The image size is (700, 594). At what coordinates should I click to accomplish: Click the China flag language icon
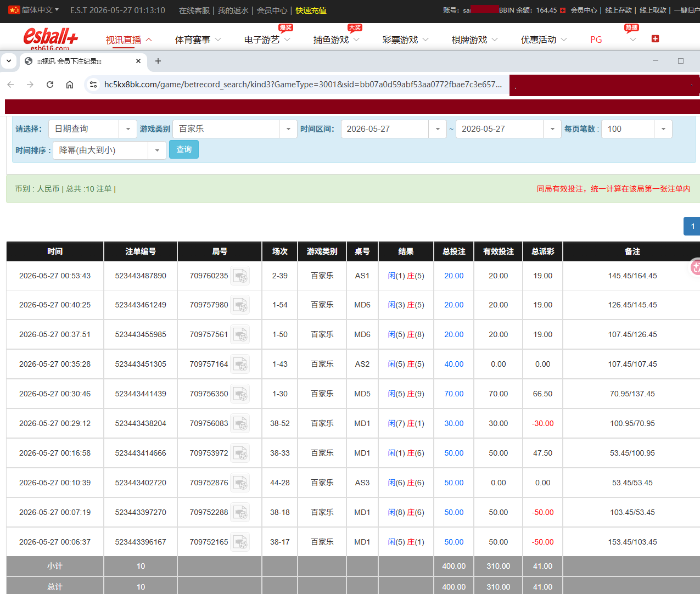pos(14,10)
